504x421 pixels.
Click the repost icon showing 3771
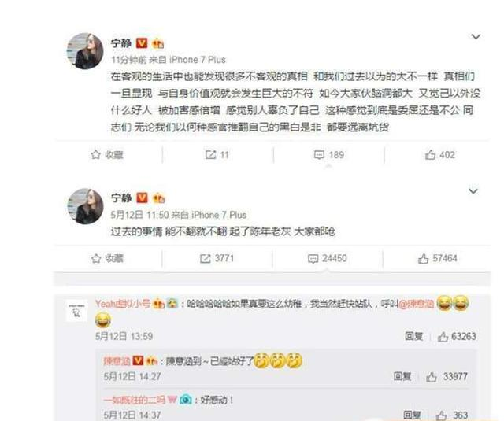point(205,259)
